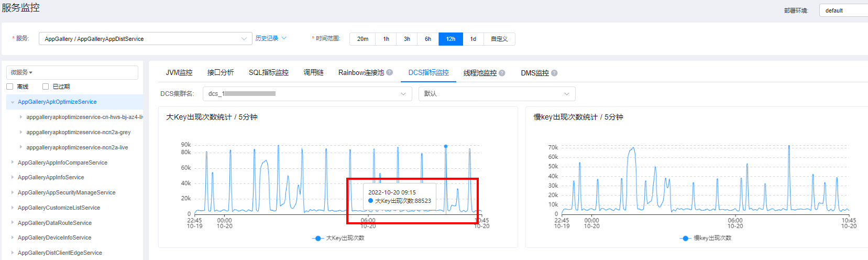Click help icon beside 线程池监控 tab
This screenshot has width=868, height=260.
pos(502,73)
